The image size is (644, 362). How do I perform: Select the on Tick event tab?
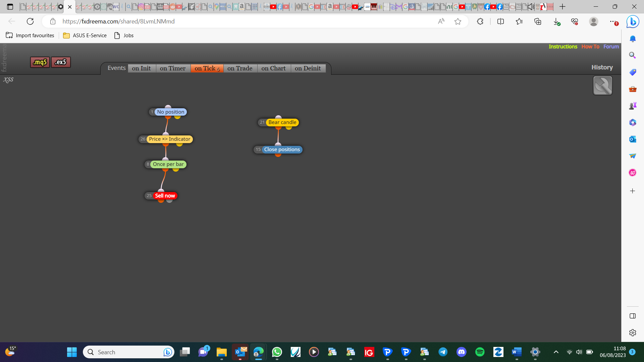[x=207, y=68]
